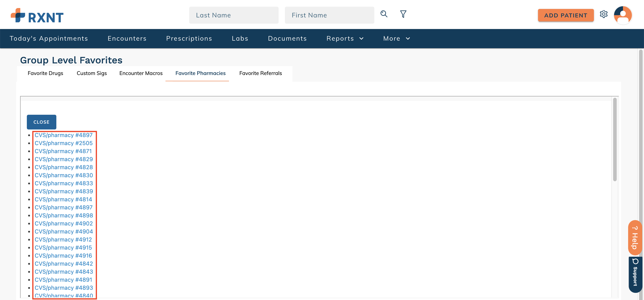Select the Encounter Macros tab

pyautogui.click(x=140, y=73)
